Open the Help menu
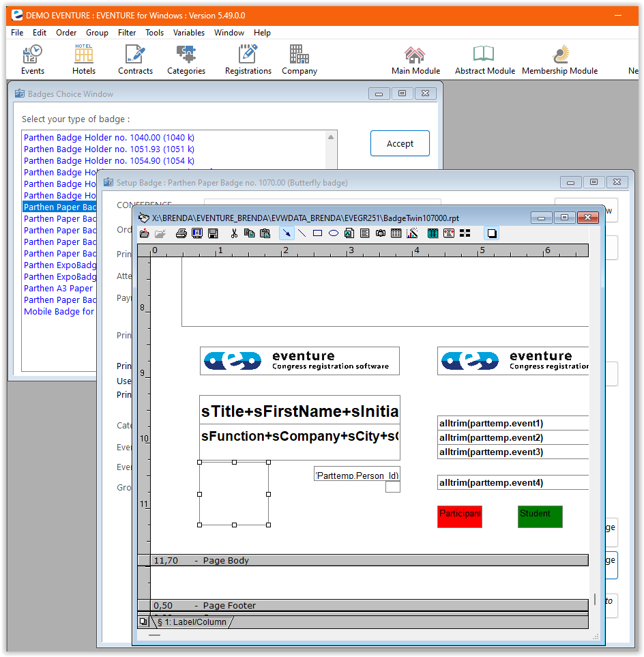The width and height of the screenshot is (644, 657). pyautogui.click(x=262, y=33)
